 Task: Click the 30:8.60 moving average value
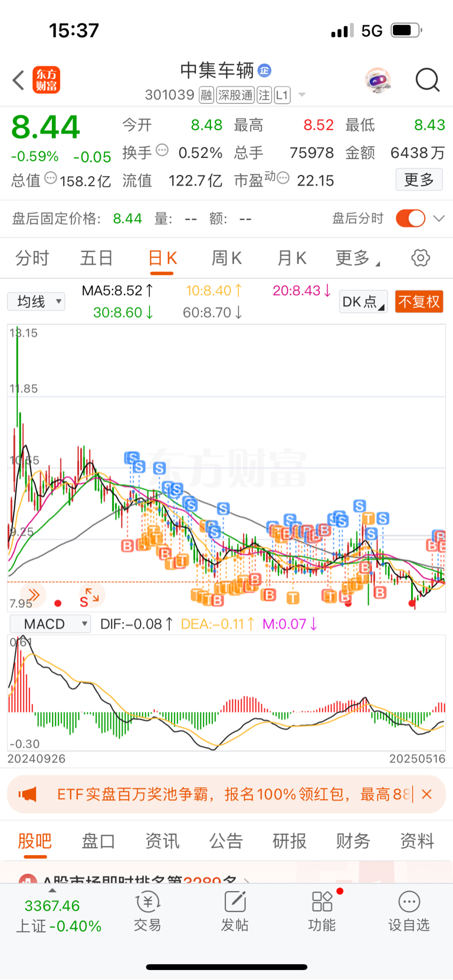123,312
